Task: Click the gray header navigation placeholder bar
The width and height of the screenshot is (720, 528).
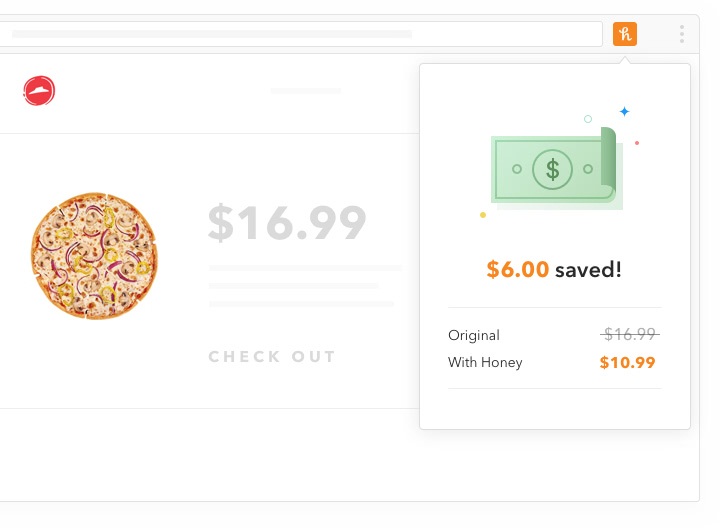Action: pos(306,91)
